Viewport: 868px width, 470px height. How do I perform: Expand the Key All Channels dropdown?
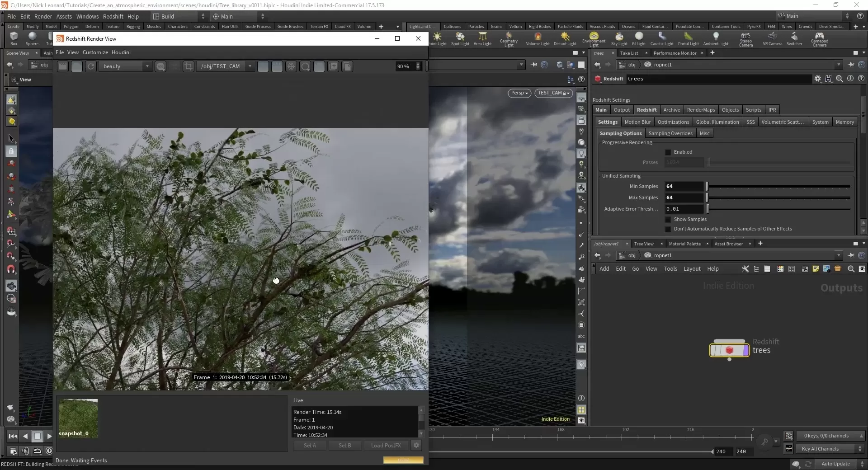click(x=860, y=449)
